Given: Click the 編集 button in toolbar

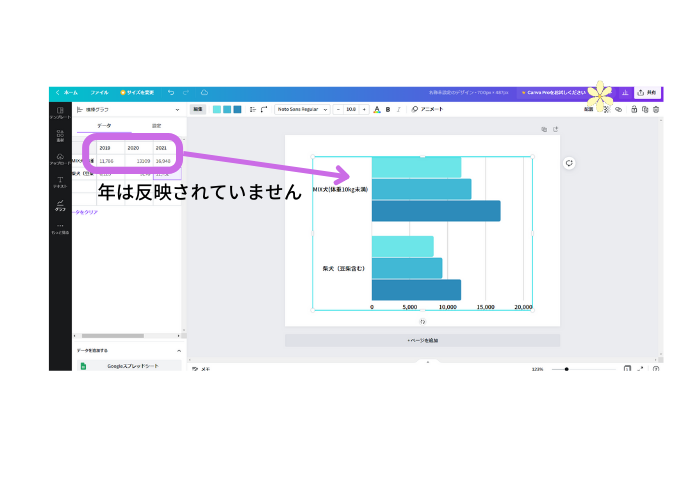Looking at the screenshot, I should pyautogui.click(x=198, y=109).
